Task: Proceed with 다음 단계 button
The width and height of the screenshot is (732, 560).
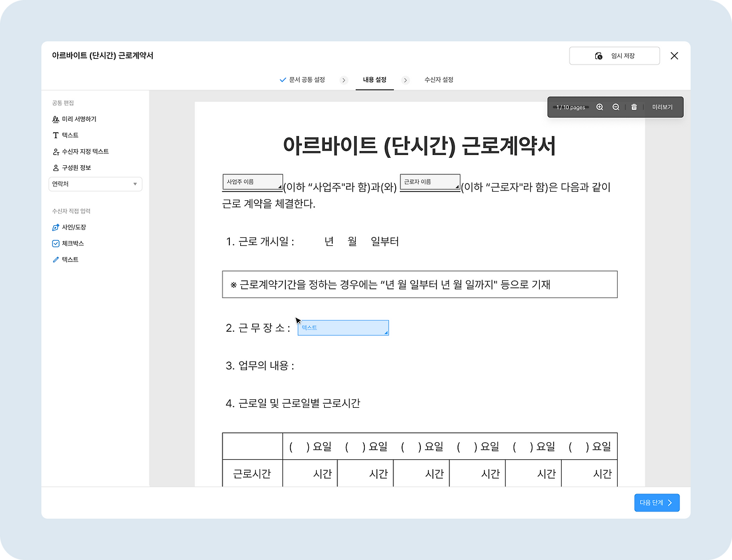Action: [x=657, y=502]
